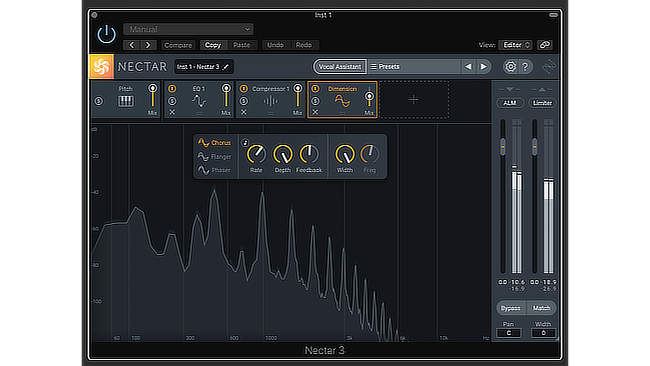Select the Compressor 1 waveform icon

pyautogui.click(x=270, y=101)
